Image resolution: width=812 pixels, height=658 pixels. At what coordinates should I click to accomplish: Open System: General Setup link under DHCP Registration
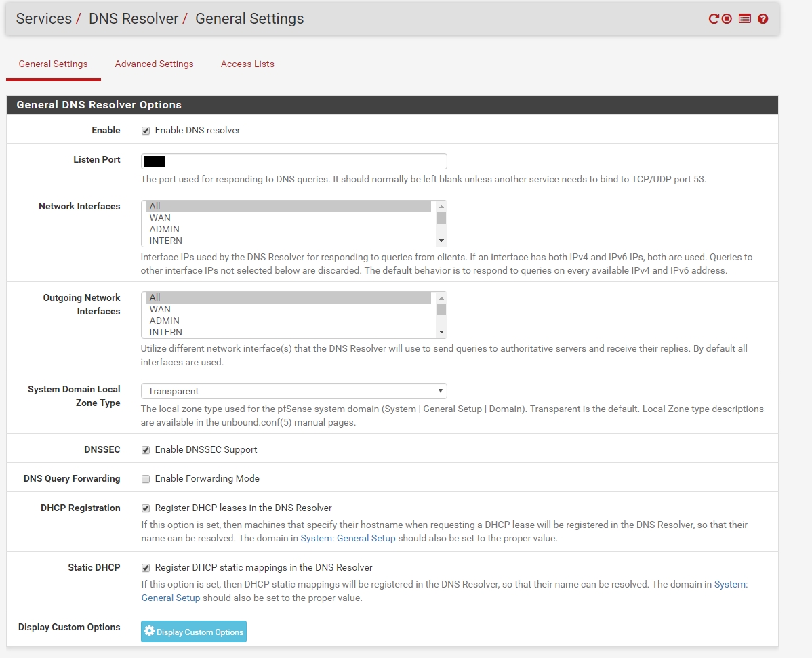click(348, 539)
